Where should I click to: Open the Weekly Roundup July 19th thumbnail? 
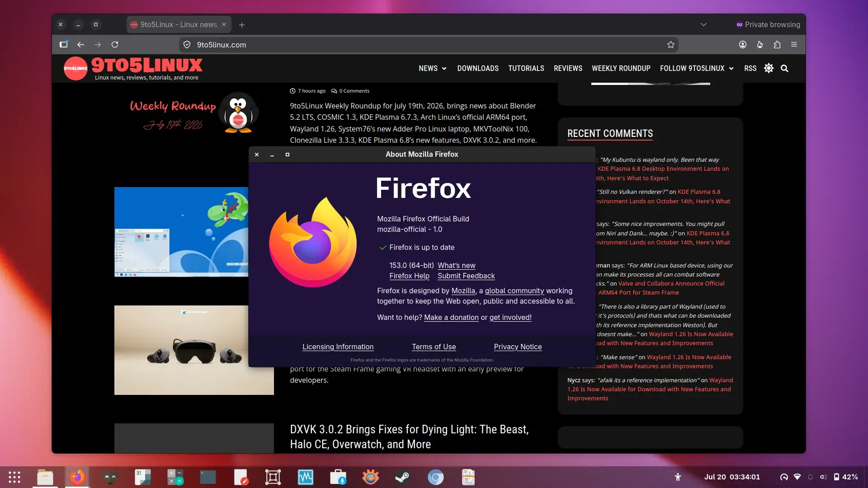click(x=194, y=113)
